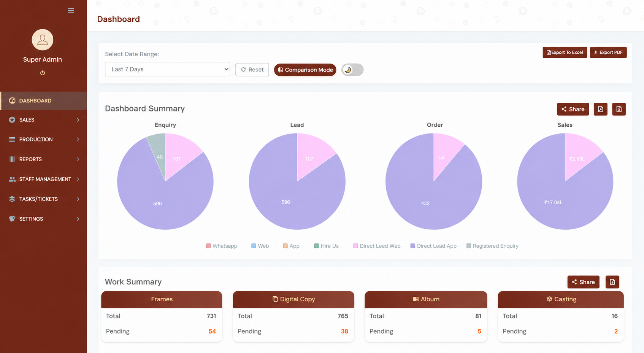Open the Reports menu item

point(43,159)
